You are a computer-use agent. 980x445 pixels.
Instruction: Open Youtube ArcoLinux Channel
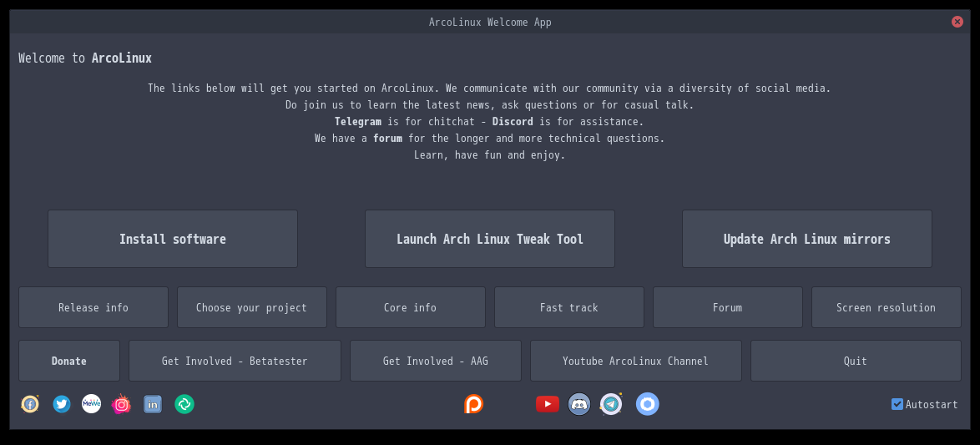[635, 361]
